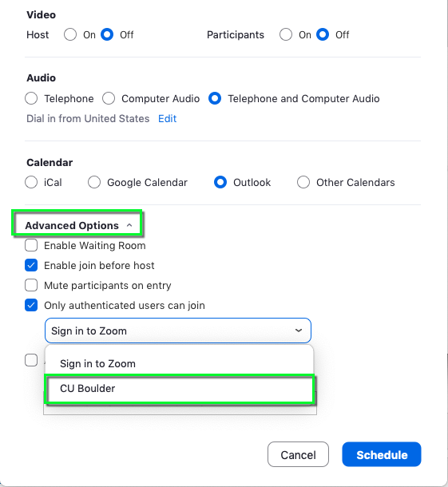Select iCal calendar option
Viewport: 448px width, 487px height.
[x=31, y=182]
